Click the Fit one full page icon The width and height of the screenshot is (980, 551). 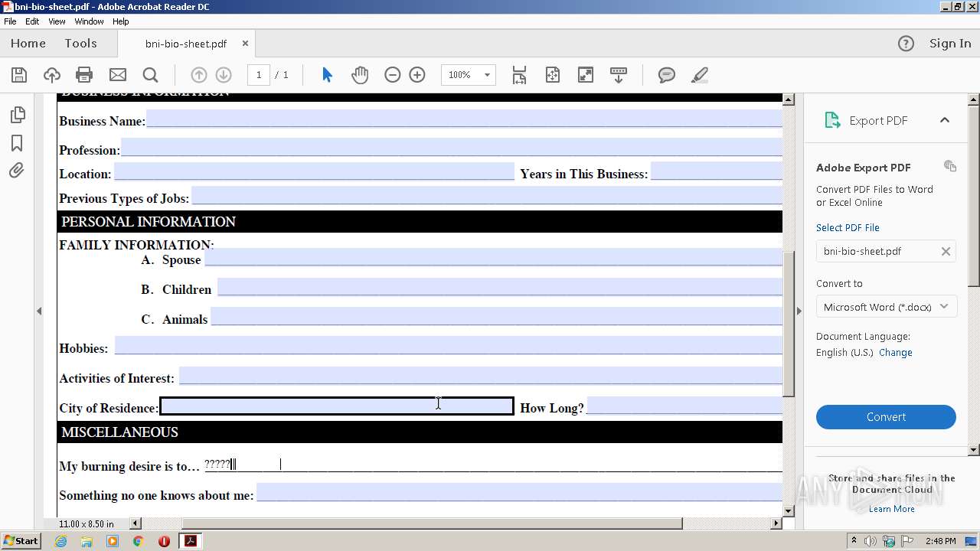point(553,75)
